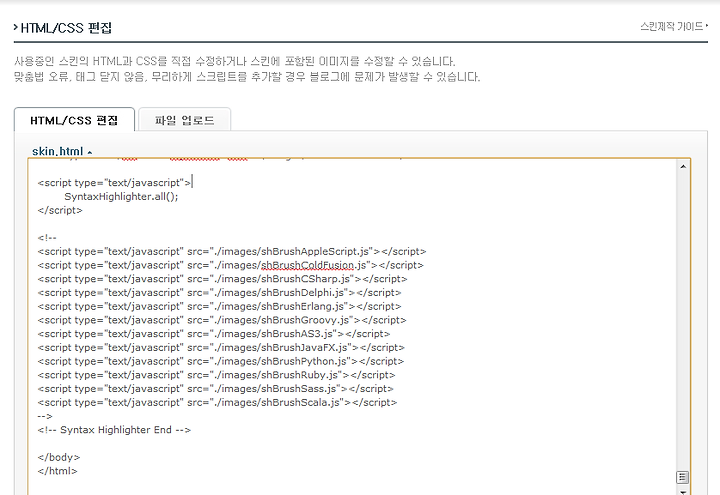Click the closing </script> tag below SyntaxHighlighter

tap(60, 210)
